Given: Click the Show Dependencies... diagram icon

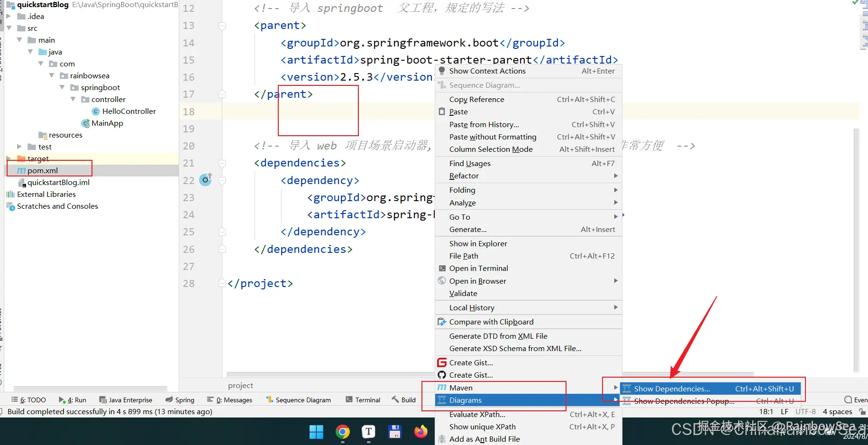Looking at the screenshot, I should [x=627, y=389].
